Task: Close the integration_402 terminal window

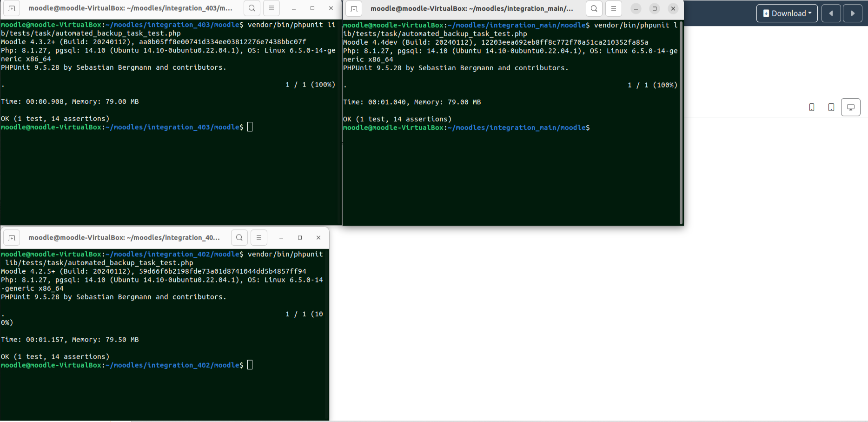Action: (x=318, y=238)
